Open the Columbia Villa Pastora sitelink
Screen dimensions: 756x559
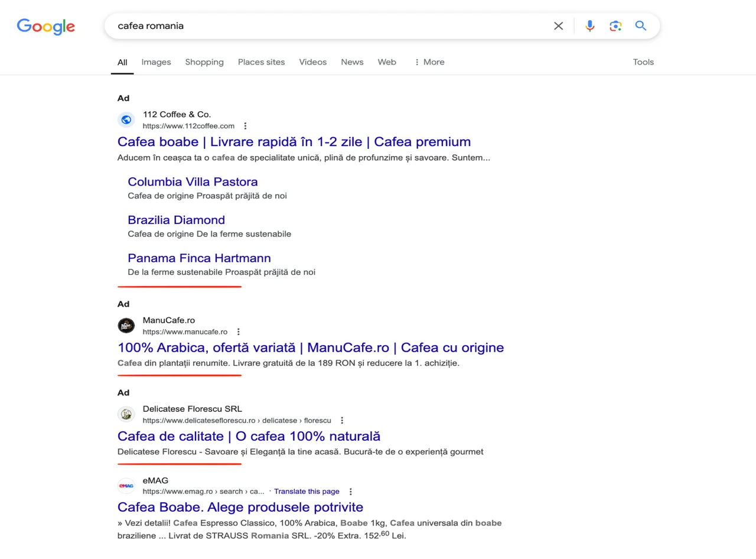tap(193, 181)
